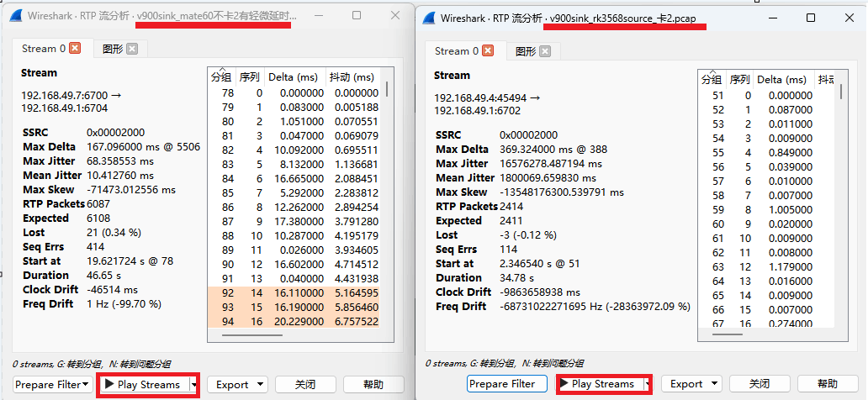
Task: Open Prepare Filter dropdown in left window
Action: pyautogui.click(x=54, y=385)
